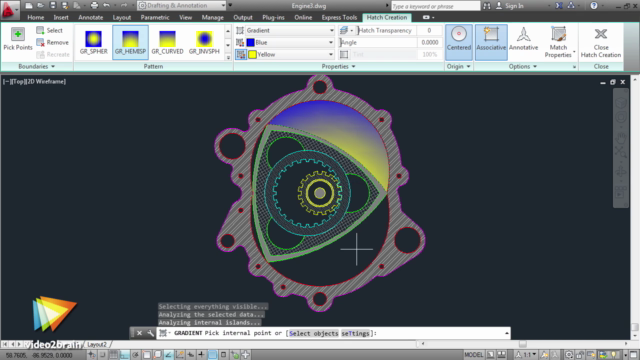This screenshot has height=360, width=640.
Task: Expand the Boundaries panel
Action: 37,66
